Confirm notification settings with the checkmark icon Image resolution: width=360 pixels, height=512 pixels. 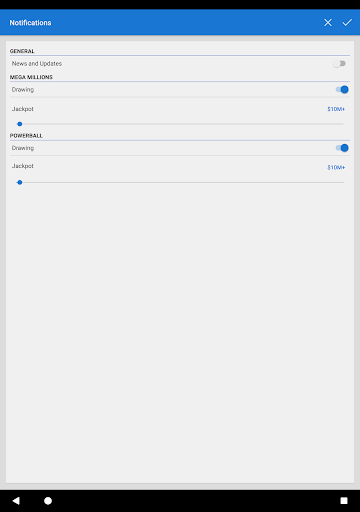(347, 22)
